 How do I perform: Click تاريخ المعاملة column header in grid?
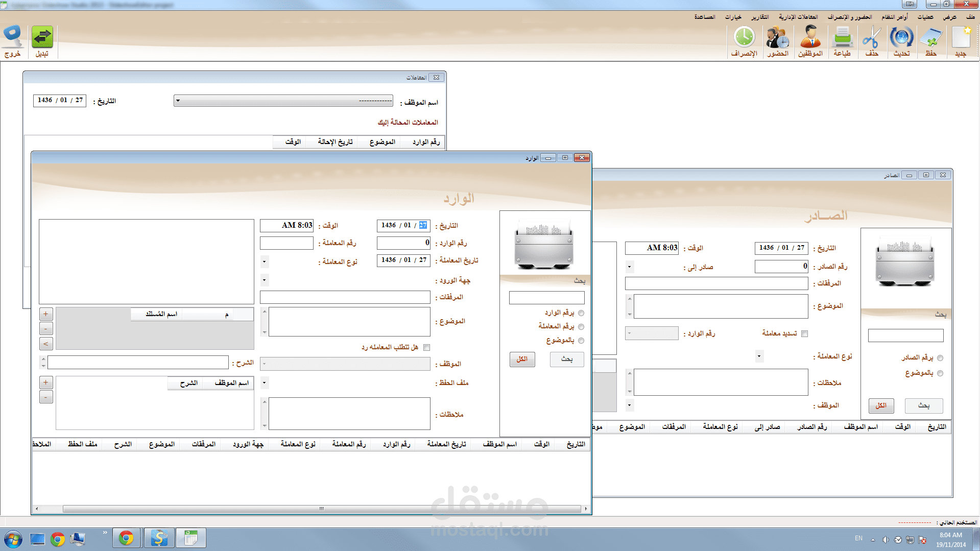tap(447, 444)
